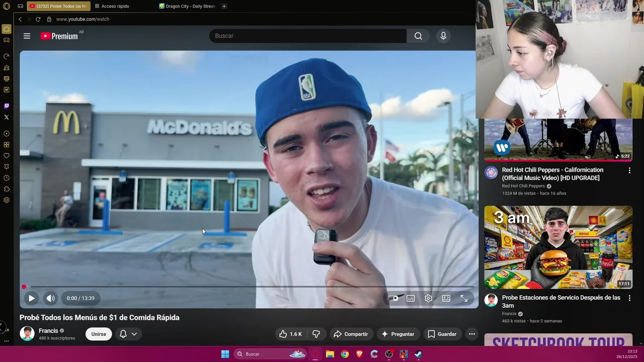Open more actions below the video
Viewport: 644px width, 362px height.
(471, 334)
